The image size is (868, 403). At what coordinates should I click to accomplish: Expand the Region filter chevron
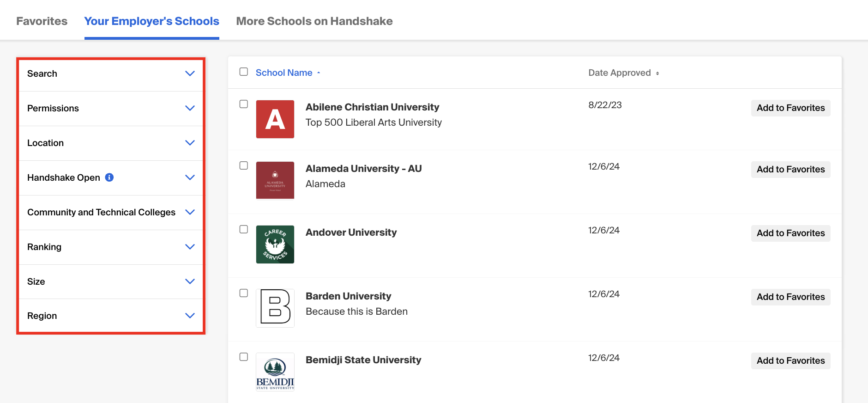[190, 316]
